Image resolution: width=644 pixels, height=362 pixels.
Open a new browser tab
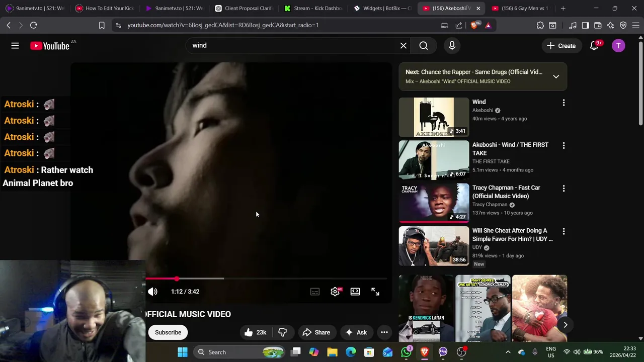tap(563, 9)
